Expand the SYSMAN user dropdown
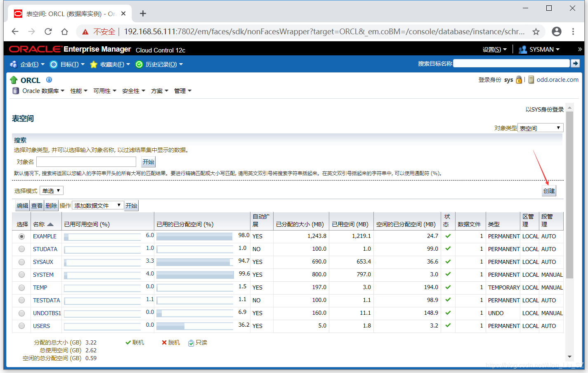The width and height of the screenshot is (588, 373). coord(544,50)
